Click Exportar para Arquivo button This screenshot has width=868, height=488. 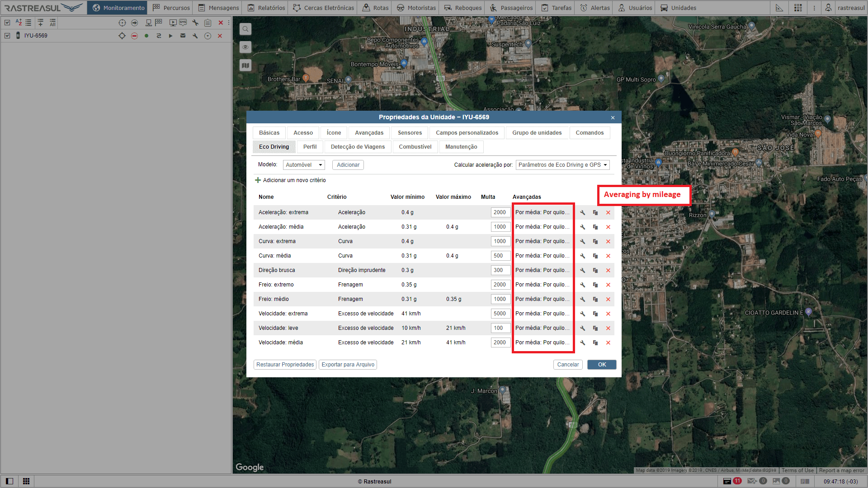coord(348,365)
